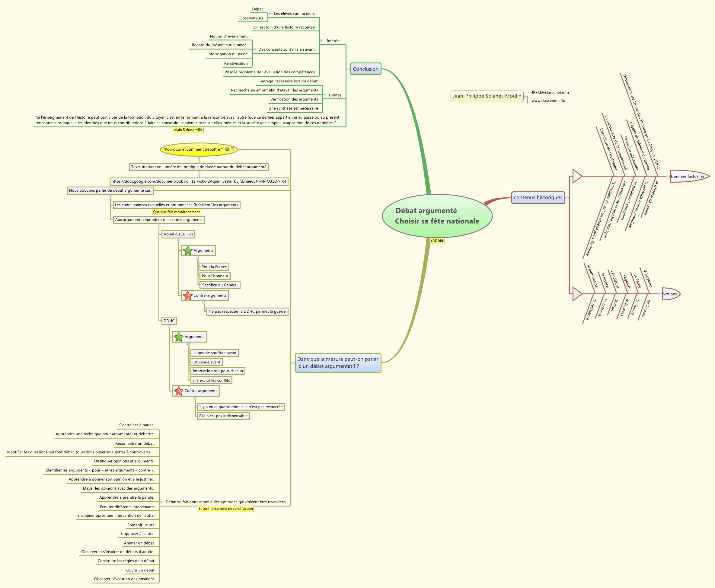Select the central topic "Débat argumenté Choisir sa fête nationale"
Image resolution: width=715 pixels, height=588 pixels.
(438, 216)
